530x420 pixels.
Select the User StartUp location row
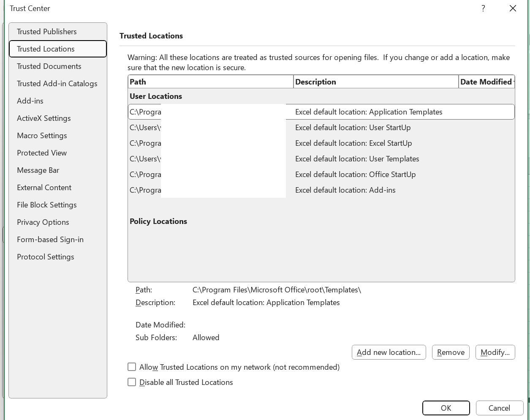(321, 128)
